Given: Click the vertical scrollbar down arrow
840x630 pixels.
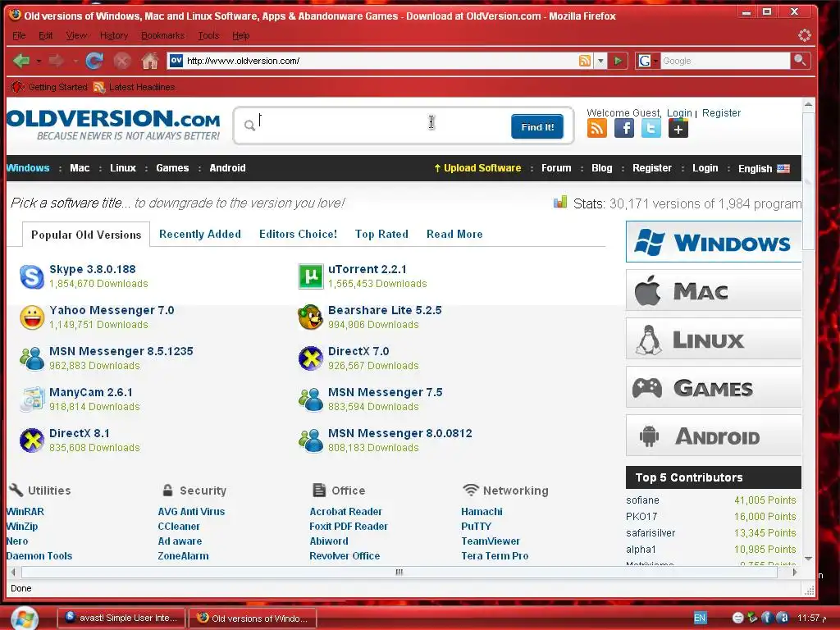Looking at the screenshot, I should pos(808,559).
